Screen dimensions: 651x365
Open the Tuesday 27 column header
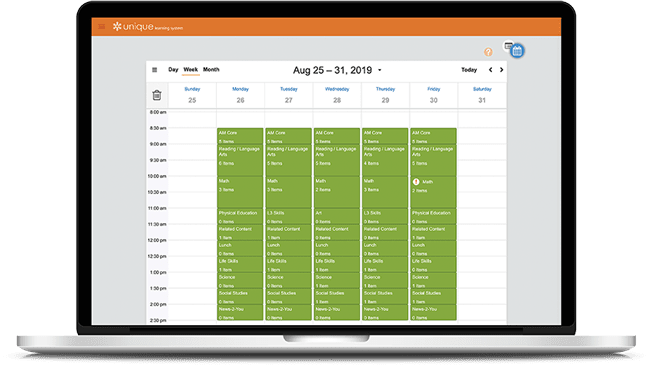point(289,95)
